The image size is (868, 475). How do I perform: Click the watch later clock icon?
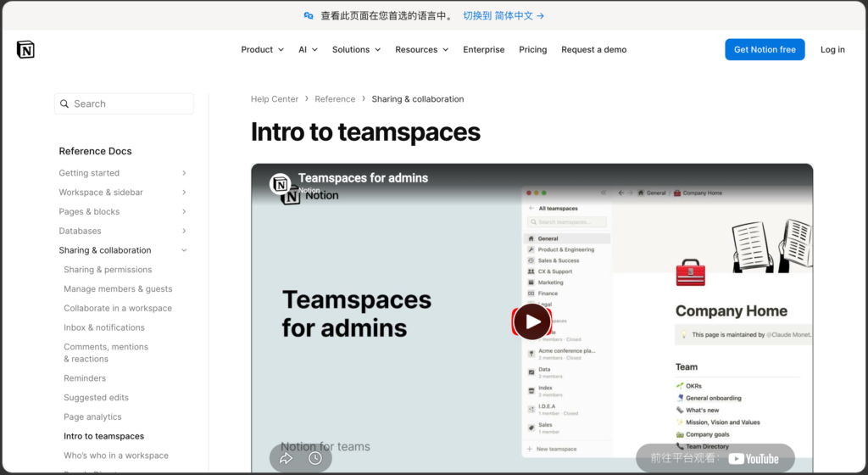tap(315, 458)
